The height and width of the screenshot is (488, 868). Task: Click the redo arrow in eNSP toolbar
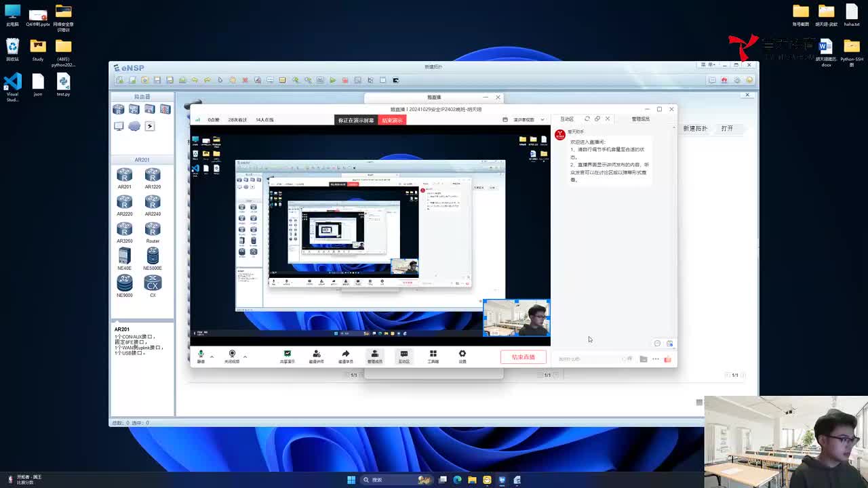pos(208,80)
